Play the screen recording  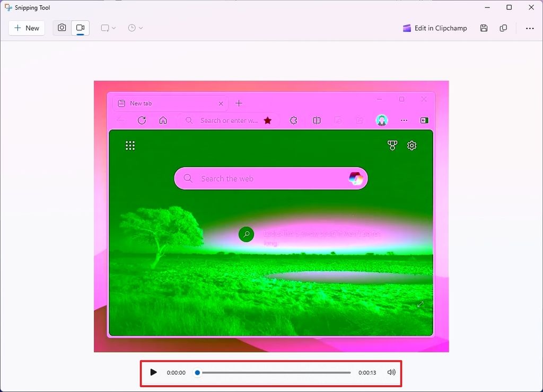pyautogui.click(x=153, y=372)
